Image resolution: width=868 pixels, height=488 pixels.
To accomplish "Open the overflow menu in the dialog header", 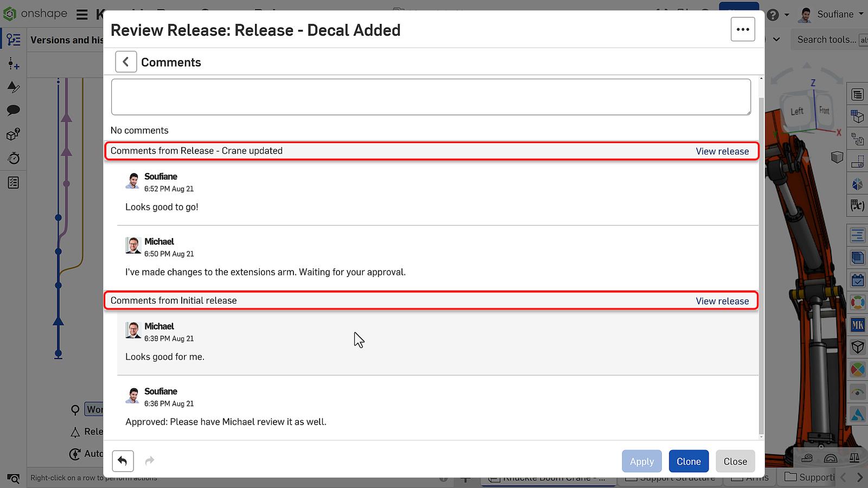I will pyautogui.click(x=742, y=29).
